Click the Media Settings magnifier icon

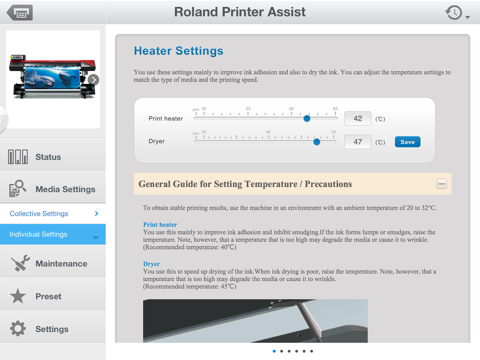pyautogui.click(x=17, y=189)
